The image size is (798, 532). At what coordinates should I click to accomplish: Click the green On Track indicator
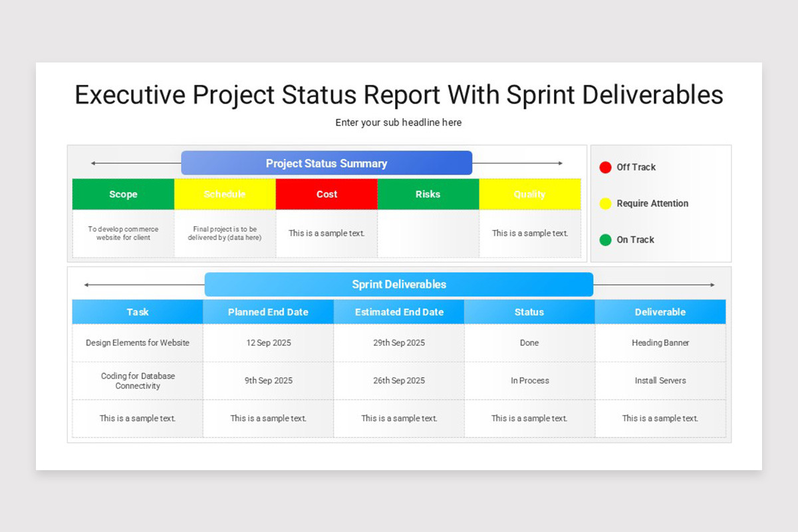coord(605,239)
